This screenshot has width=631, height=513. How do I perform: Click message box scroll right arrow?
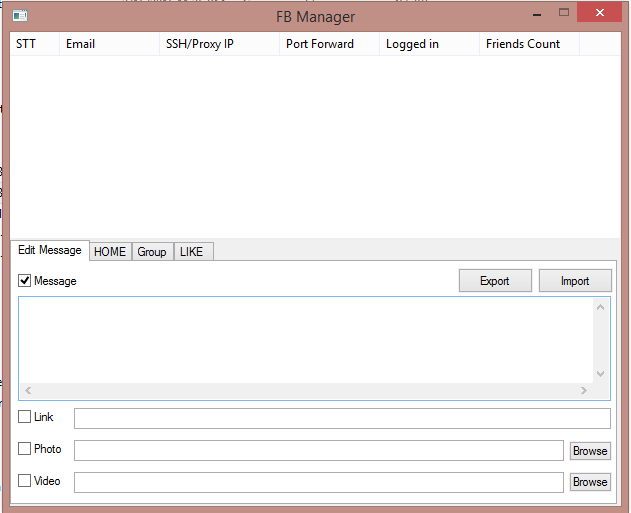coord(584,390)
